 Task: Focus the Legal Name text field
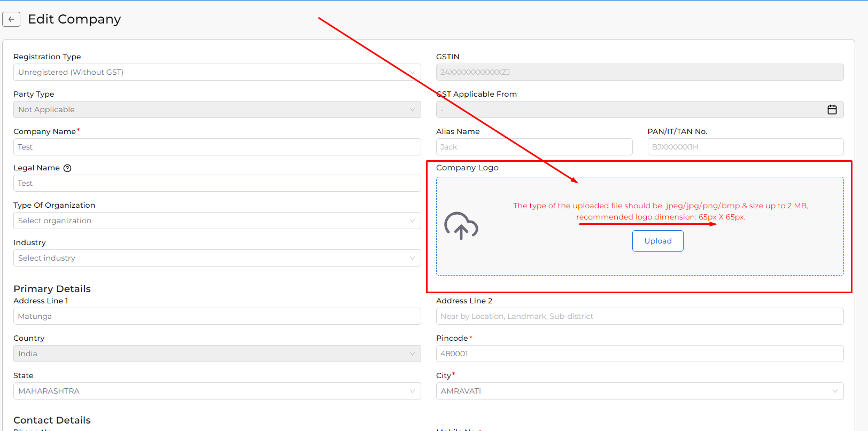coord(216,183)
